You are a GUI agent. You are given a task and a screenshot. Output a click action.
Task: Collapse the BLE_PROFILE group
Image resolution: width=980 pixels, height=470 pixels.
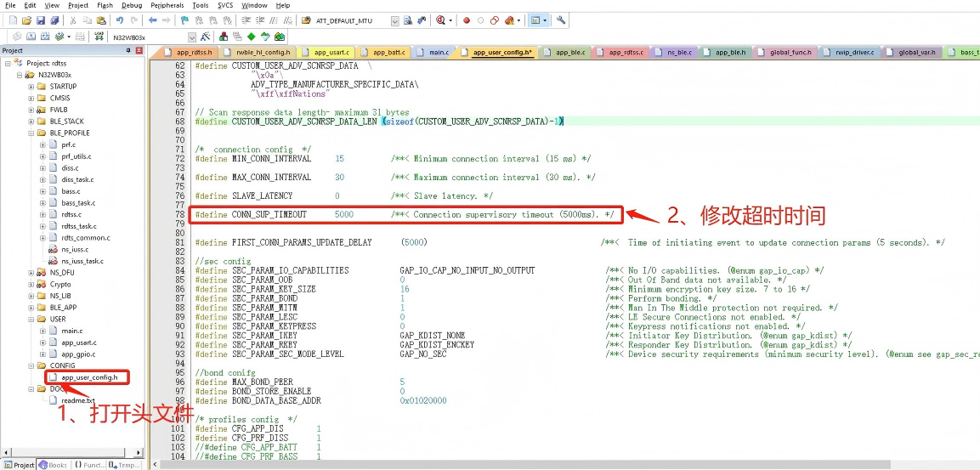coord(31,133)
